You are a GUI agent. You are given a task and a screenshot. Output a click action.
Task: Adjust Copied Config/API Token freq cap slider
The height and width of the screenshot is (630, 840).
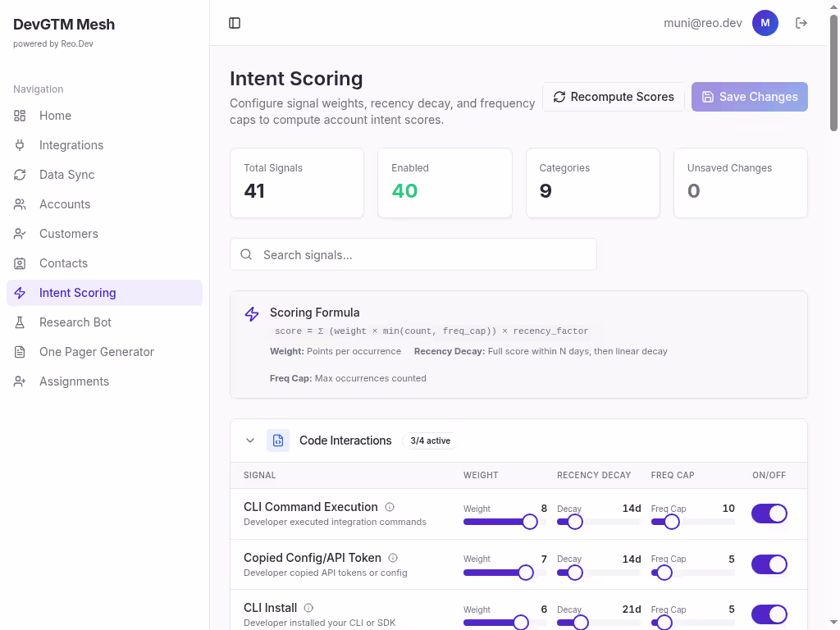[692, 573]
